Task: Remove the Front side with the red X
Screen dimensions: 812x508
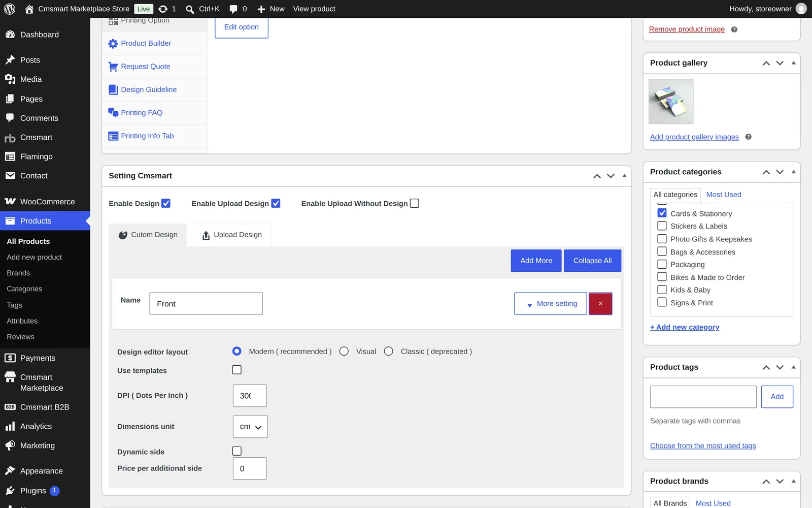Action: click(x=600, y=304)
